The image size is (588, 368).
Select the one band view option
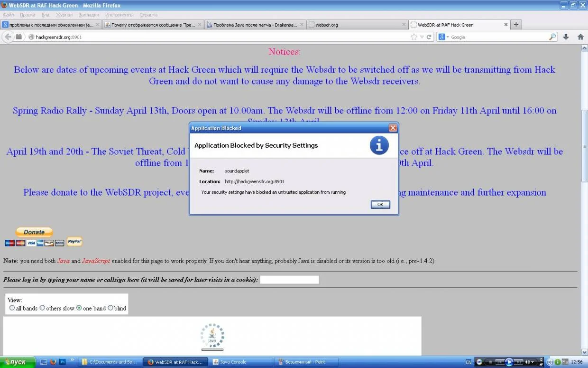point(79,308)
